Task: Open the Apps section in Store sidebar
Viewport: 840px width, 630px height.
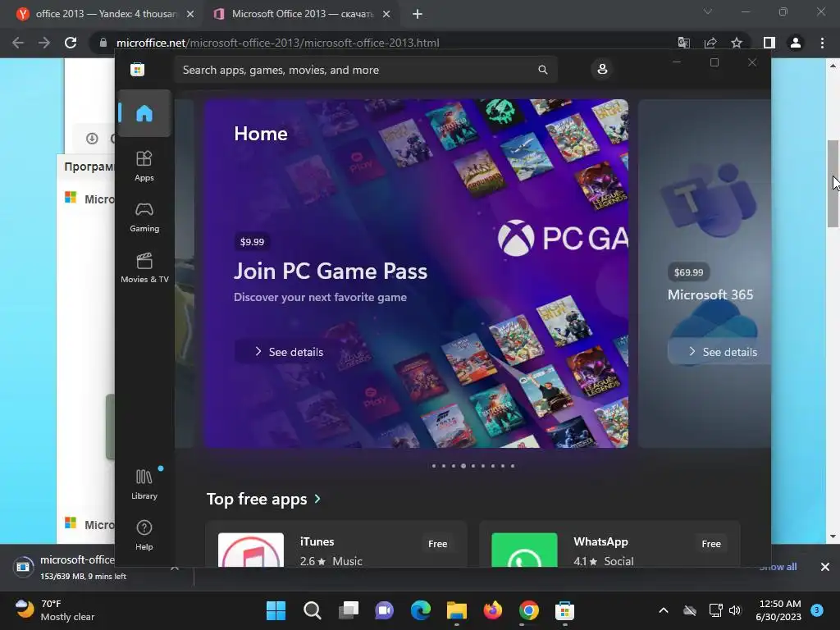Action: 144,166
